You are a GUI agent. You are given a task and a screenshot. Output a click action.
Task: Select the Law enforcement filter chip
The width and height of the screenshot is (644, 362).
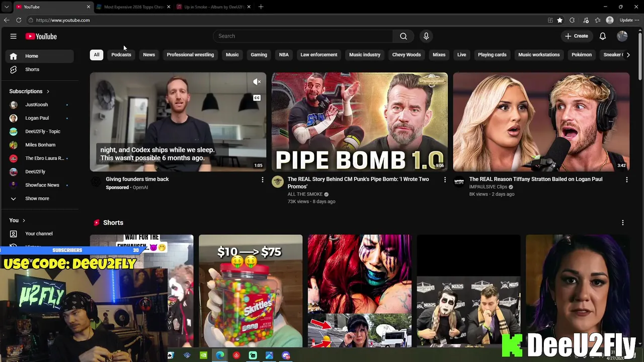coord(319,55)
